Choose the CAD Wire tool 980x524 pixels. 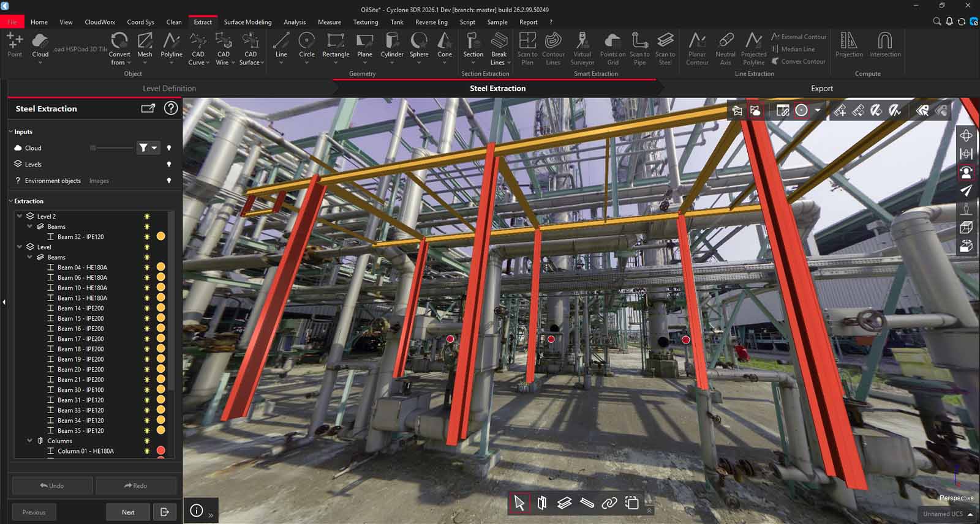click(224, 49)
